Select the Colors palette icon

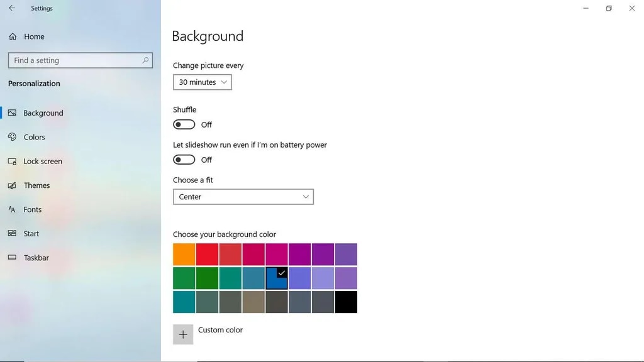[x=12, y=137]
